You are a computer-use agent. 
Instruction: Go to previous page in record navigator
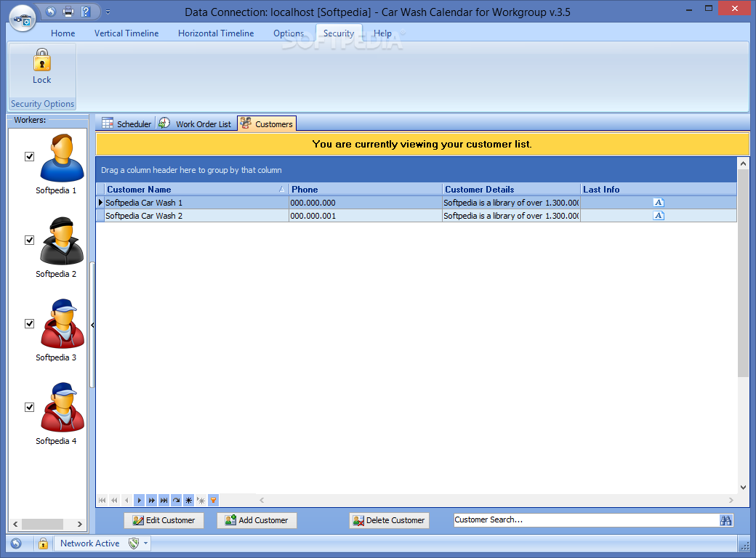[114, 500]
